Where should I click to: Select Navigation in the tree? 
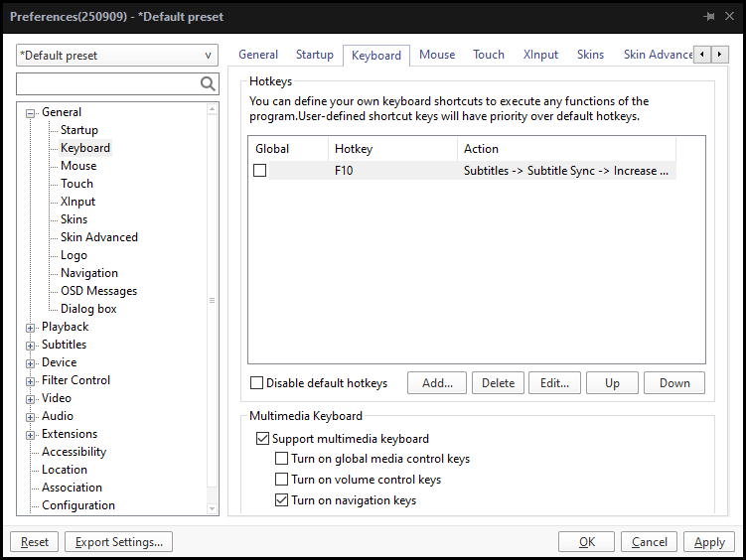coord(89,273)
